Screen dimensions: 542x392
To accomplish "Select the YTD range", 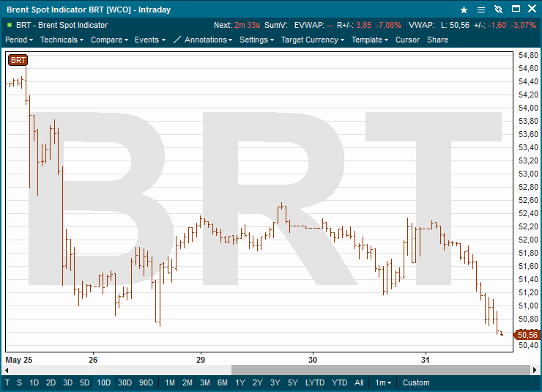I will click(339, 382).
